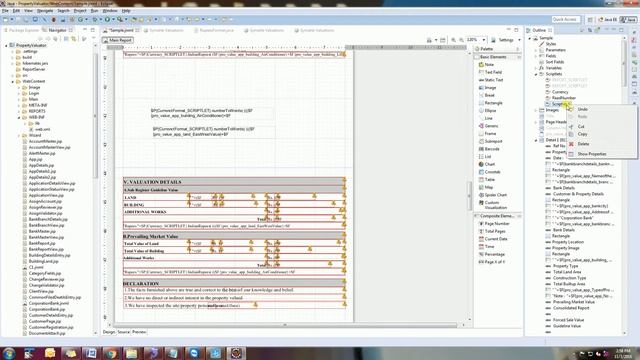Open the Window menu
Viewport: 640px width, 360px height.
coord(109,11)
